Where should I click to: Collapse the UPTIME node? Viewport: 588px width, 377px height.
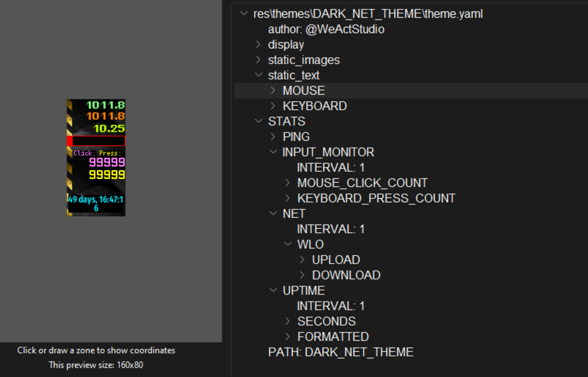click(x=273, y=291)
